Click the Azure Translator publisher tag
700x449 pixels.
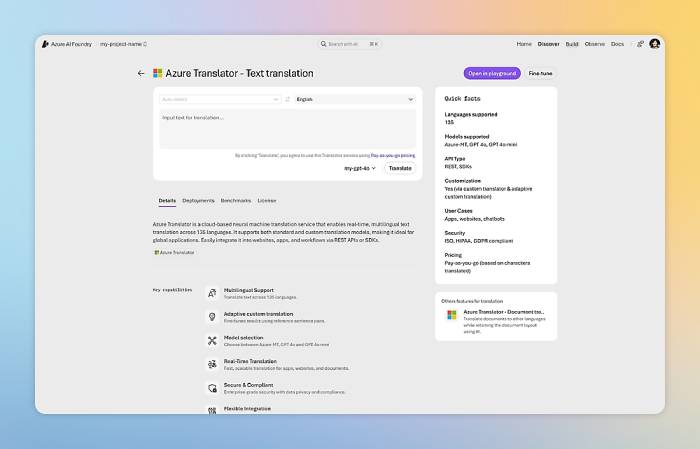tap(175, 253)
